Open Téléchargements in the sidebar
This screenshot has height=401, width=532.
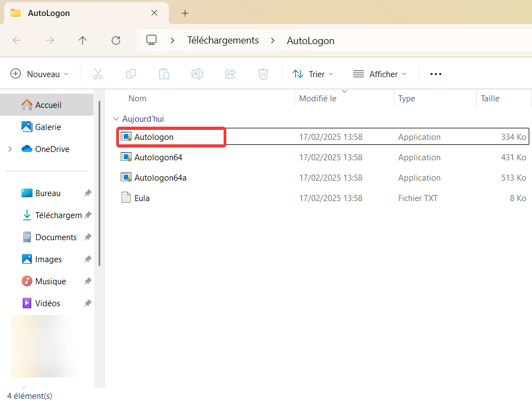(47, 215)
